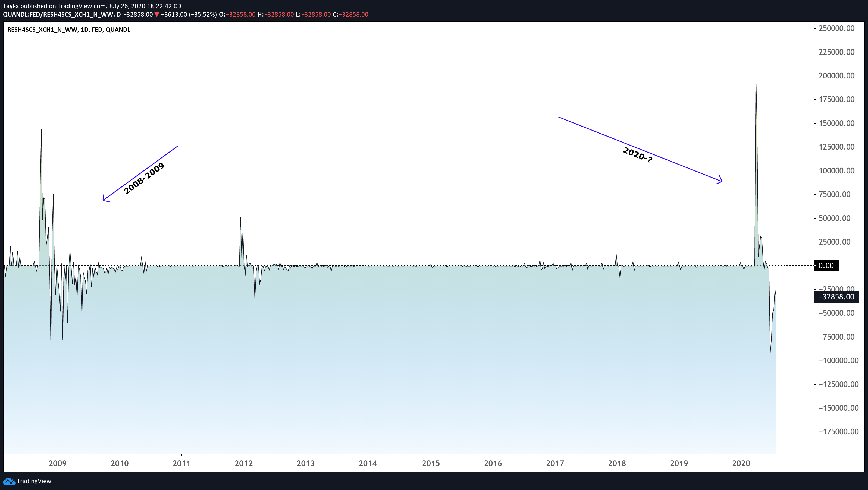Click the 250000.00 price axis label
Image resolution: width=868 pixels, height=490 pixels.
click(x=837, y=28)
